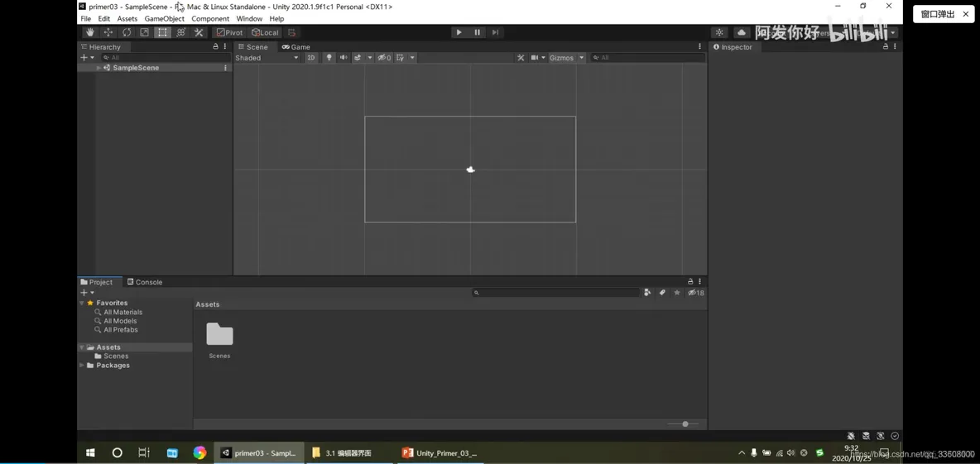The height and width of the screenshot is (464, 980).
Task: Open the Hierarchy panel options menu
Action: click(225, 47)
